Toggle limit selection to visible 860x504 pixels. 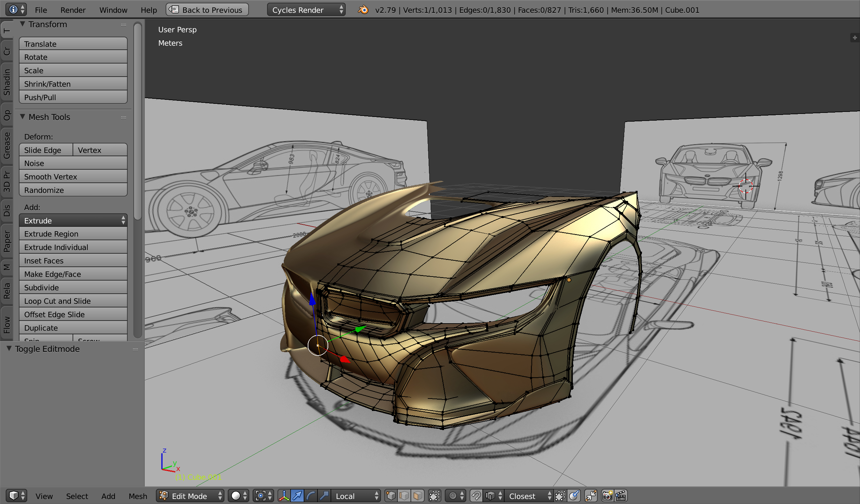(x=434, y=496)
